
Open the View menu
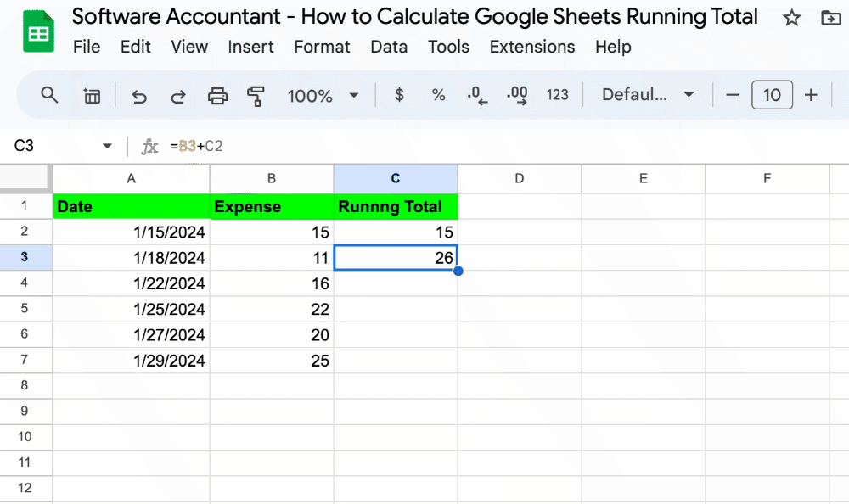pyautogui.click(x=189, y=48)
